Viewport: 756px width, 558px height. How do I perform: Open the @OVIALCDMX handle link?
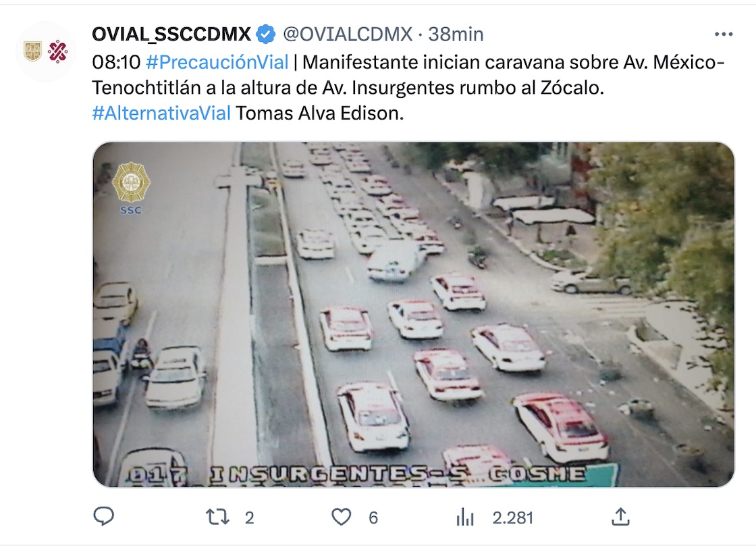pyautogui.click(x=348, y=34)
